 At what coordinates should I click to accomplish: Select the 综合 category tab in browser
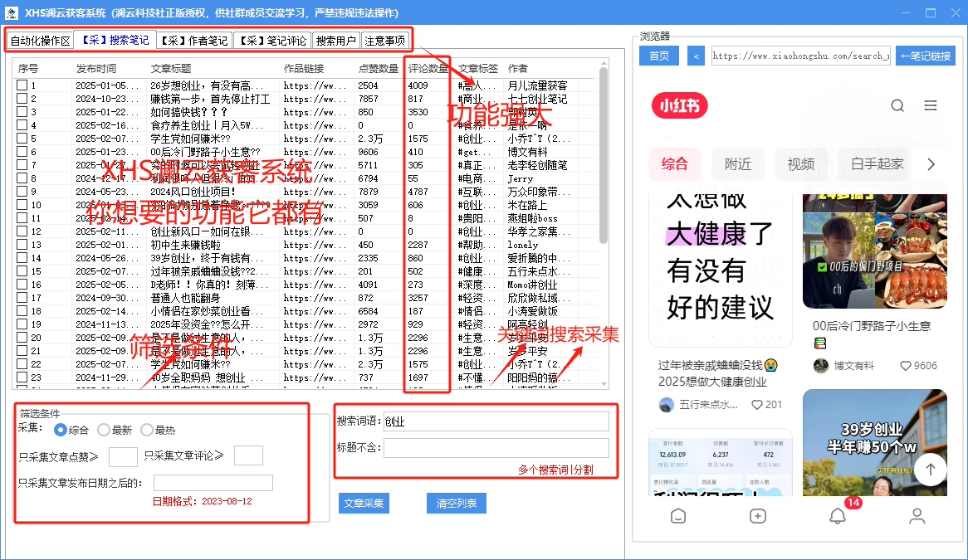coord(675,164)
